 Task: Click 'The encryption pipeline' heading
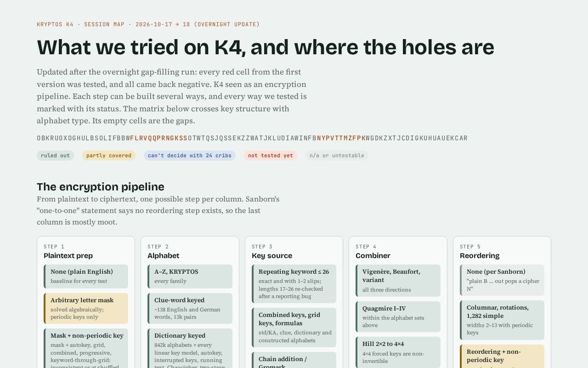tap(101, 187)
